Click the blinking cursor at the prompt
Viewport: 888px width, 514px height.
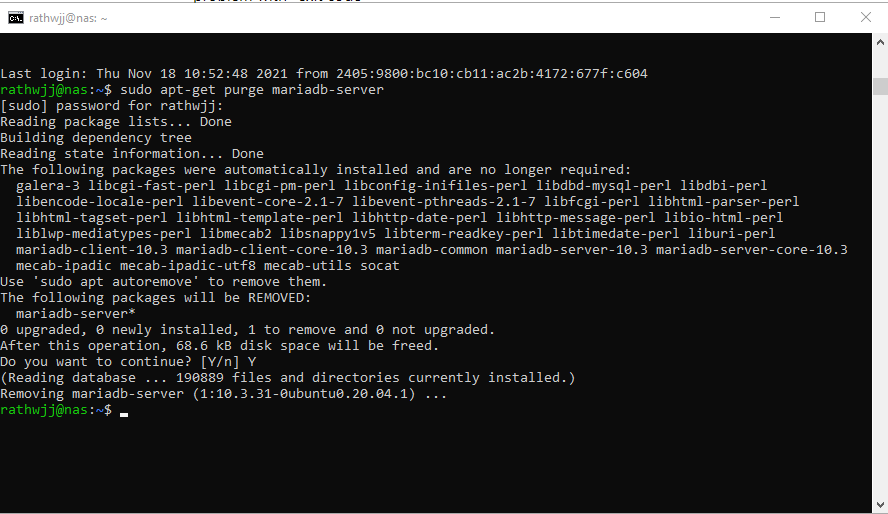123,413
